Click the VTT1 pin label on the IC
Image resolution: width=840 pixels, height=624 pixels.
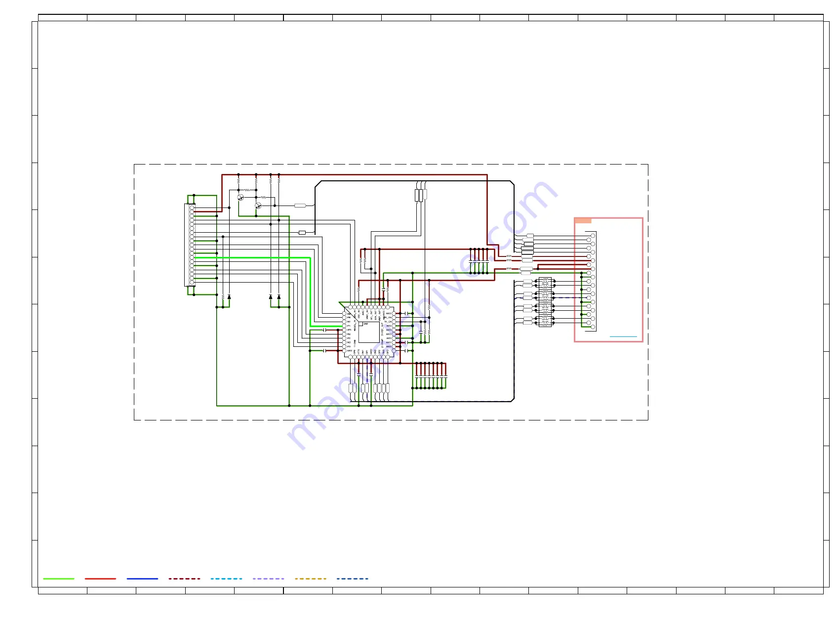(x=349, y=330)
